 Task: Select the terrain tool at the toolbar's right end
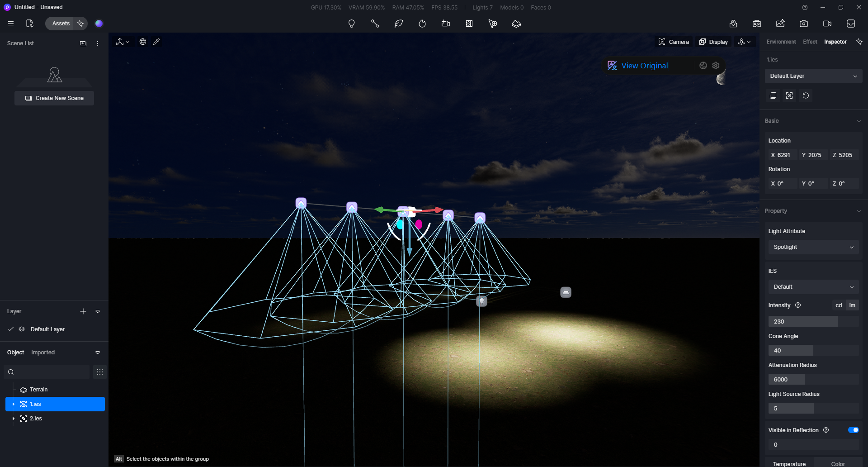[516, 24]
